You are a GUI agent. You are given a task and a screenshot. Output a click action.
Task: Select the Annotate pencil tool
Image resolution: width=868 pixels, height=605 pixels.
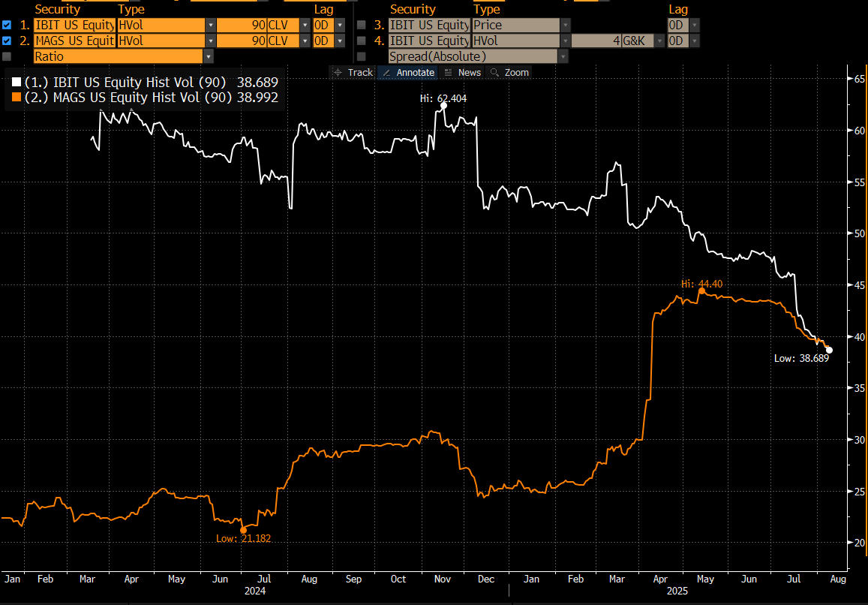click(x=408, y=73)
